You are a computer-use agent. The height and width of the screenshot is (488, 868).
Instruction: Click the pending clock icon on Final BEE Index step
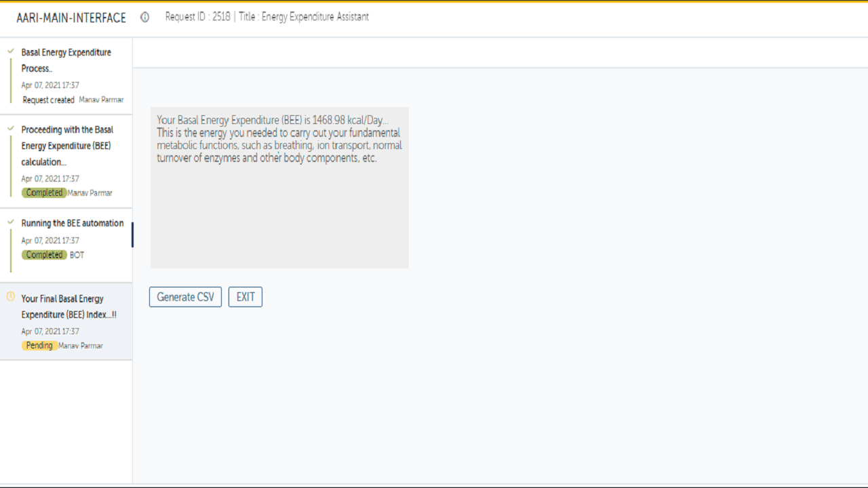click(11, 296)
